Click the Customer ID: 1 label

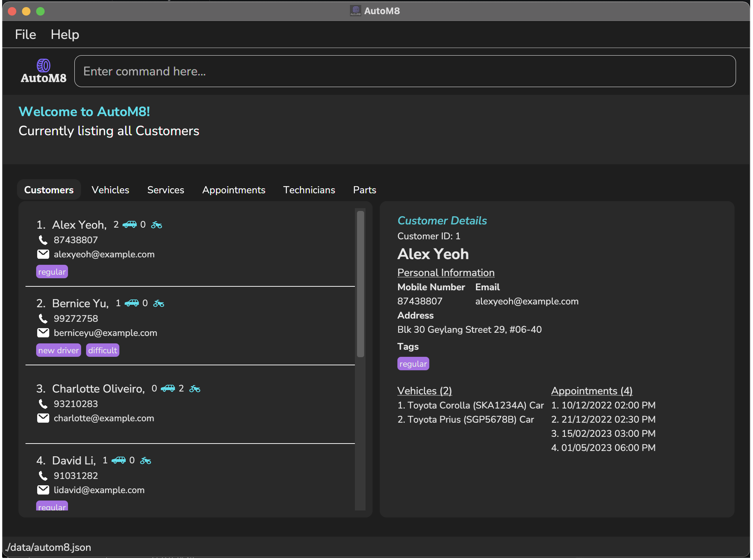429,236
